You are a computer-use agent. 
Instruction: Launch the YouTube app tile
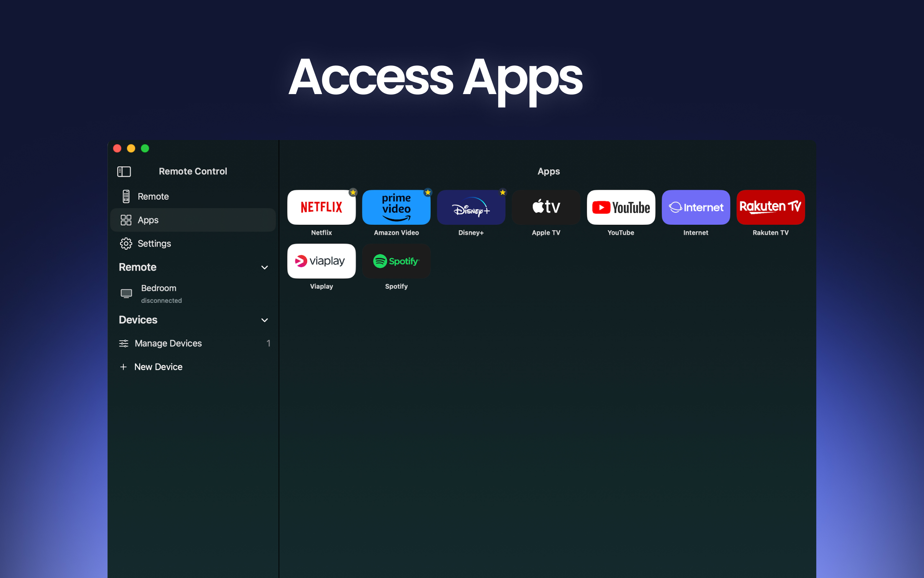point(621,207)
